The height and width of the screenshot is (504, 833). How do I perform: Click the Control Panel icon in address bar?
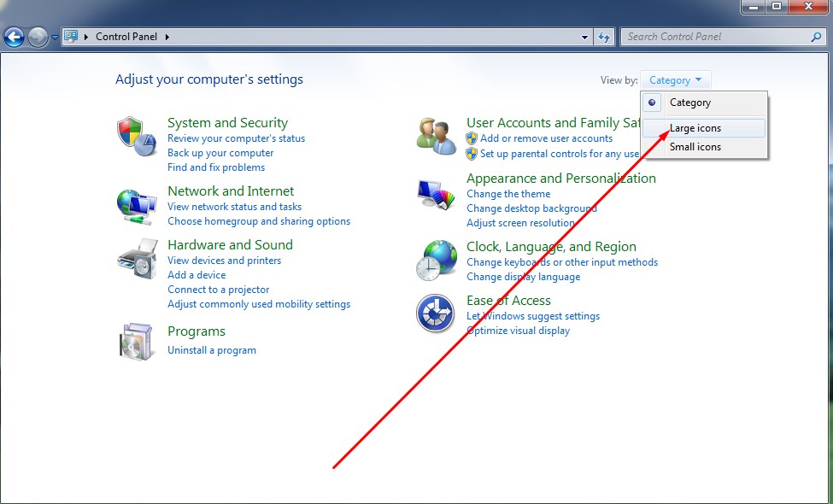pyautogui.click(x=71, y=37)
